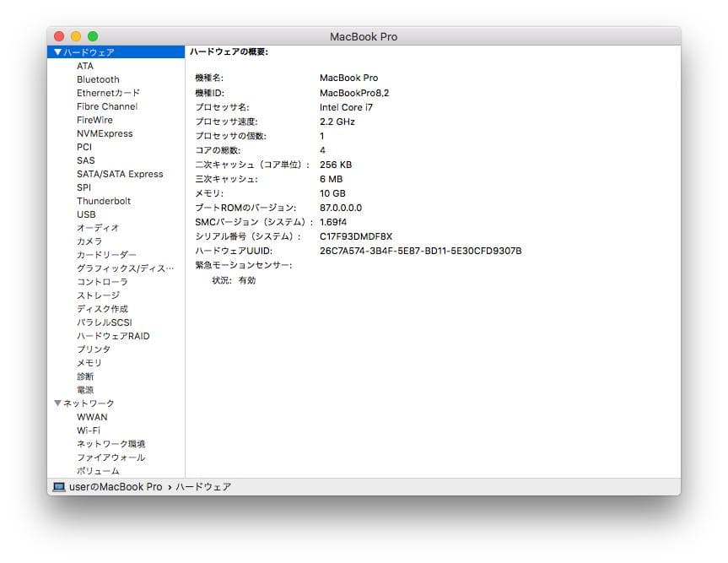Open the Ethernetカード entry
The image size is (728, 563).
108,93
